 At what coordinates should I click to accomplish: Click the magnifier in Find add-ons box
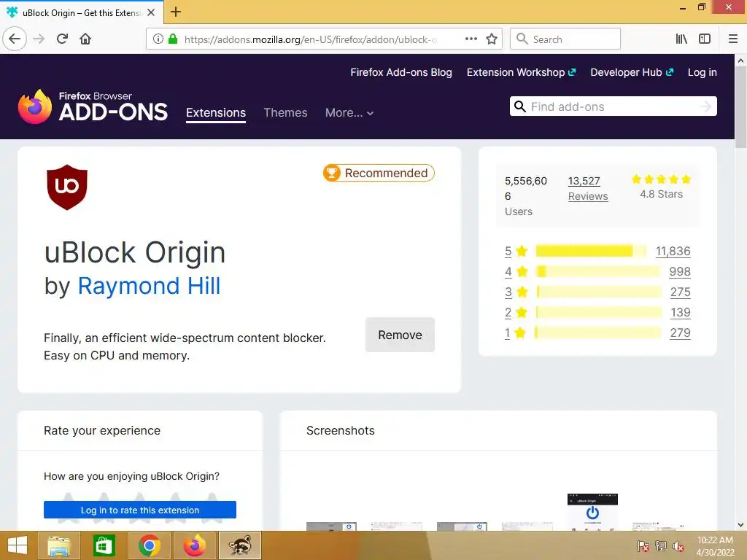(520, 106)
